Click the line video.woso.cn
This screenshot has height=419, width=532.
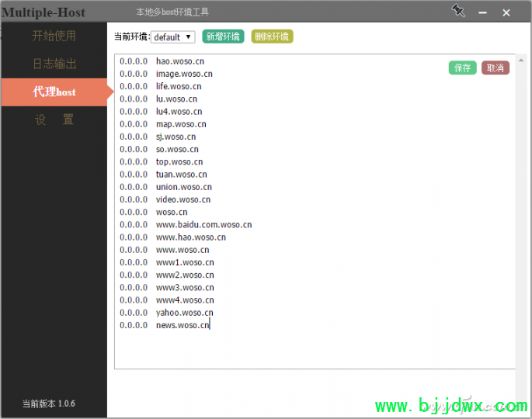click(165, 199)
